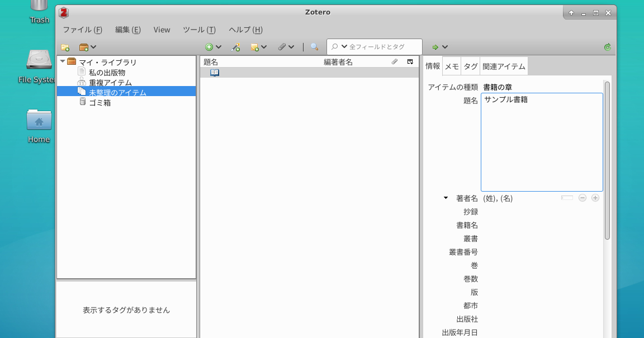Open the Locate green arrow dropdown
644x338 pixels.
(x=444, y=47)
